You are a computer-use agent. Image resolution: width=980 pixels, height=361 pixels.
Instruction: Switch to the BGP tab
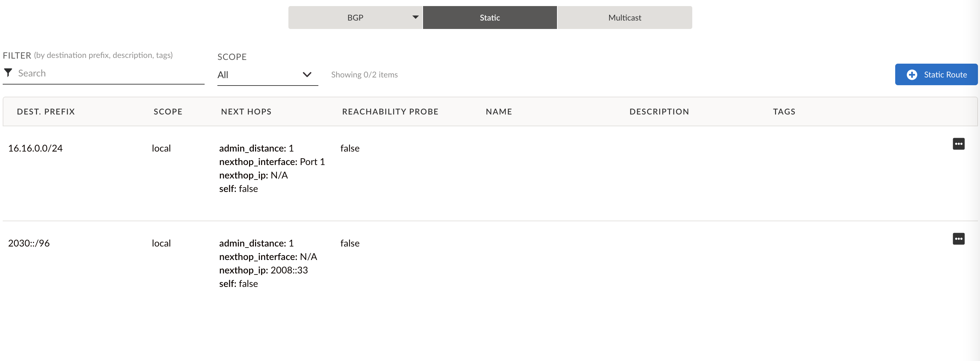(355, 18)
